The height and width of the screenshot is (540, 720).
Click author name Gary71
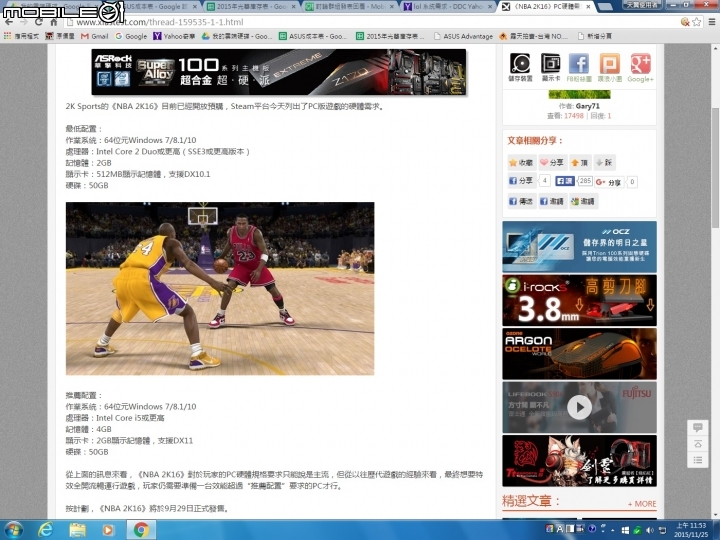coord(588,106)
